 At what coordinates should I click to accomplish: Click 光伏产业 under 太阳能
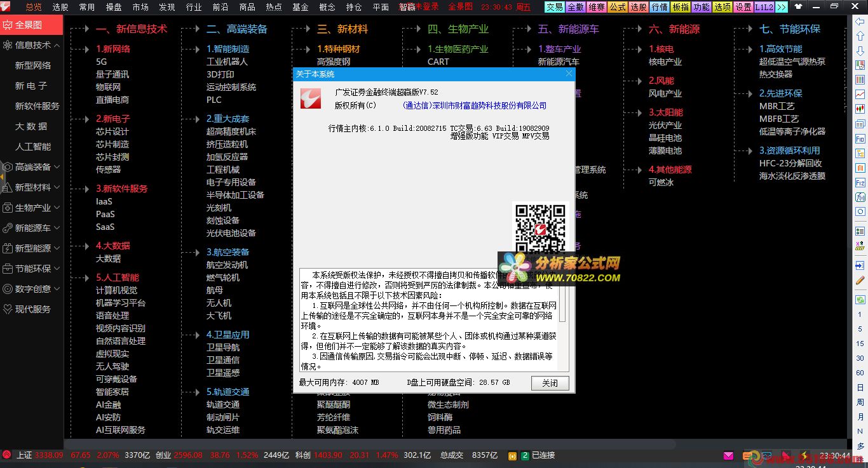pos(665,125)
